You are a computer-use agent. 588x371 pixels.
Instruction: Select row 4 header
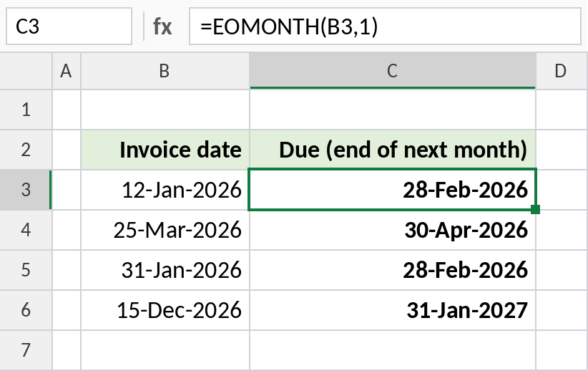pos(26,230)
